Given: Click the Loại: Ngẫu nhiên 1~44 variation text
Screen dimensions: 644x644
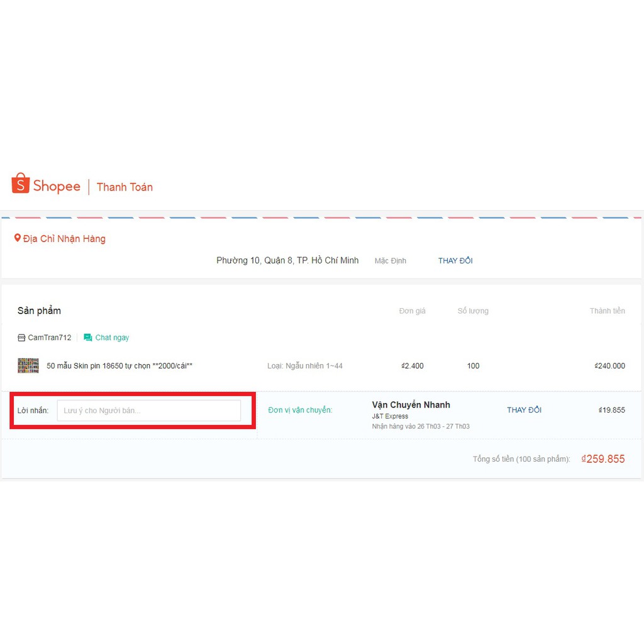Looking at the screenshot, I should pos(305,365).
